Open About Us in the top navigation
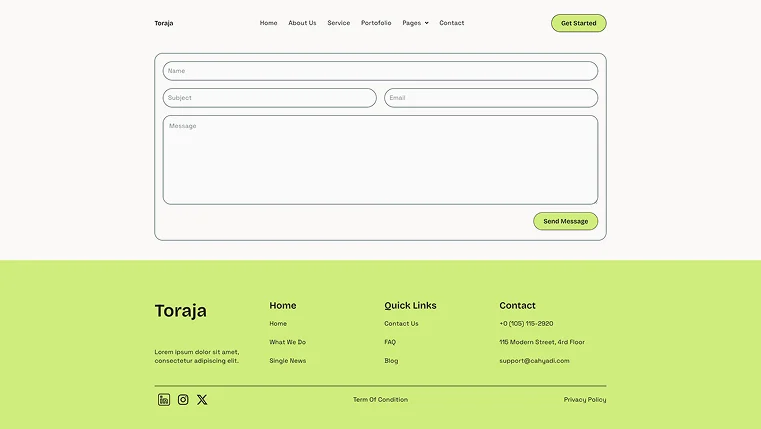The image size is (761, 429). [302, 23]
